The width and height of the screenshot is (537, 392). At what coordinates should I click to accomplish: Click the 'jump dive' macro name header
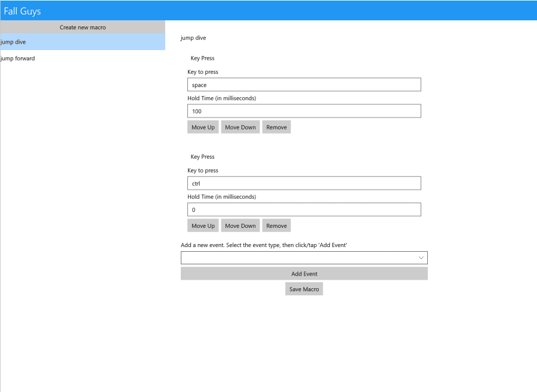[192, 38]
